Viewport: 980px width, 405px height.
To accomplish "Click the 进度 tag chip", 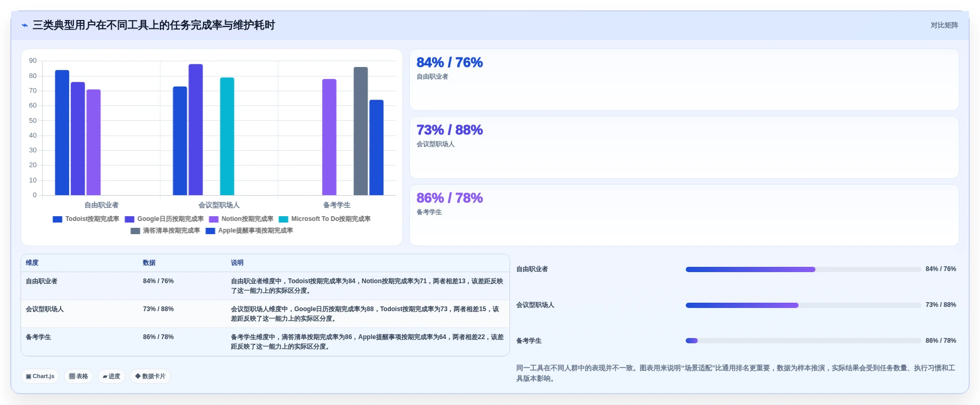I will pos(111,377).
